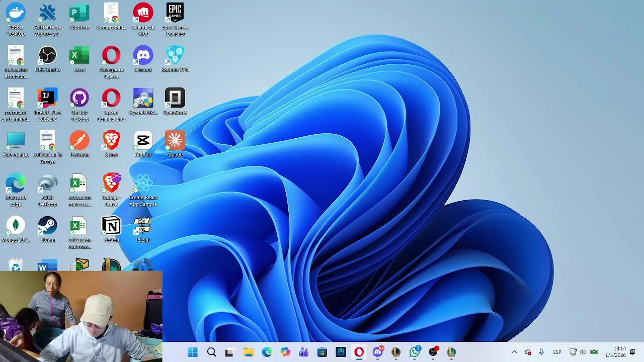Launch Microsoft Edge from the taskbar

tap(267, 352)
